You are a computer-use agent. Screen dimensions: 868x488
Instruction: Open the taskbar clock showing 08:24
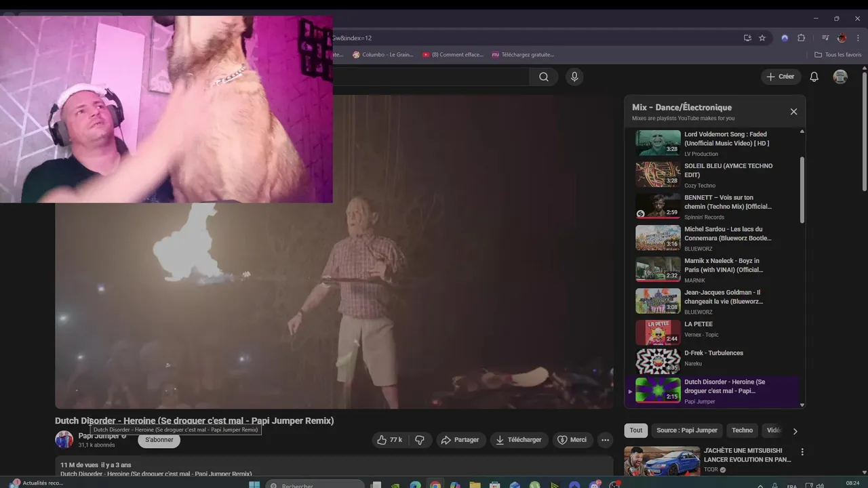coord(853,483)
